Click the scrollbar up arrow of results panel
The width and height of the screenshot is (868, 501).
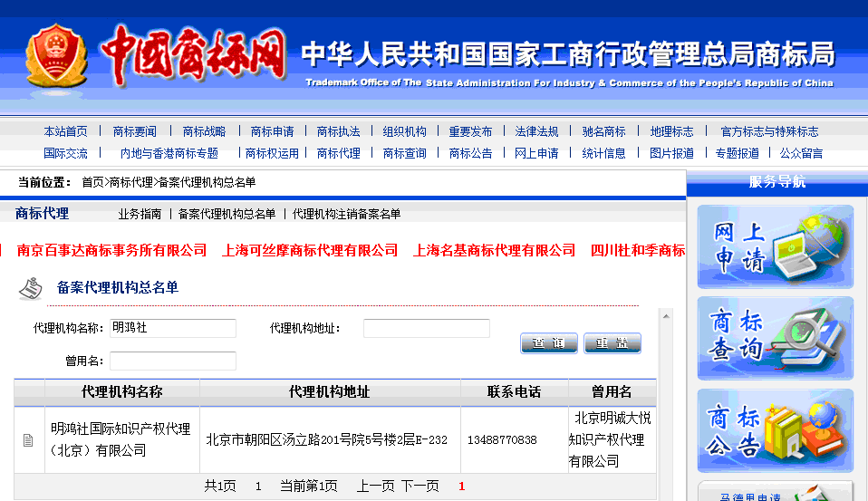[666, 316]
